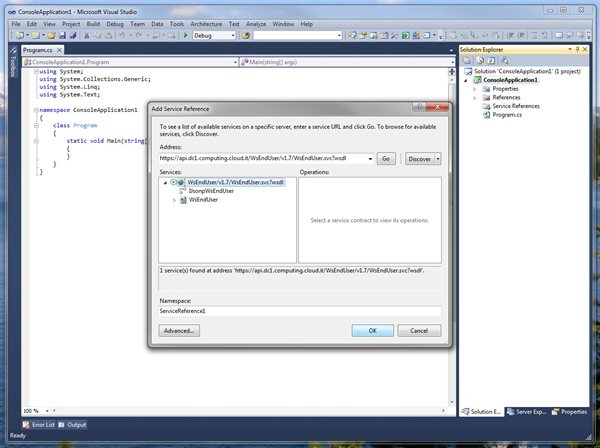Expand the Properties node in Solution Explorer
The image size is (600, 448).
(475, 89)
